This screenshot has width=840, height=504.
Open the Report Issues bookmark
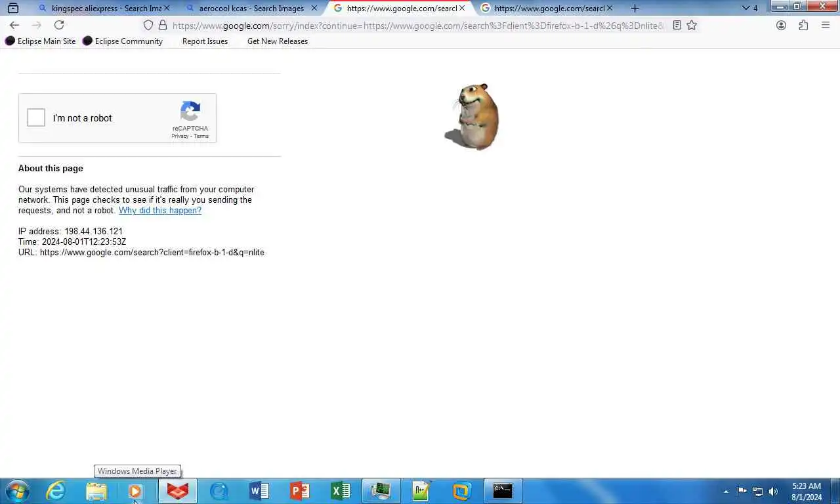[x=205, y=41]
